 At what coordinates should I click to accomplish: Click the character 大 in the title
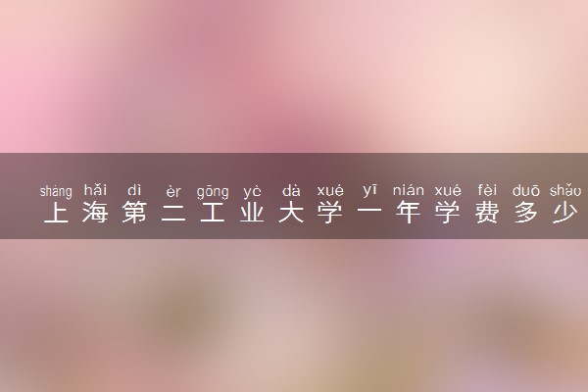point(291,212)
